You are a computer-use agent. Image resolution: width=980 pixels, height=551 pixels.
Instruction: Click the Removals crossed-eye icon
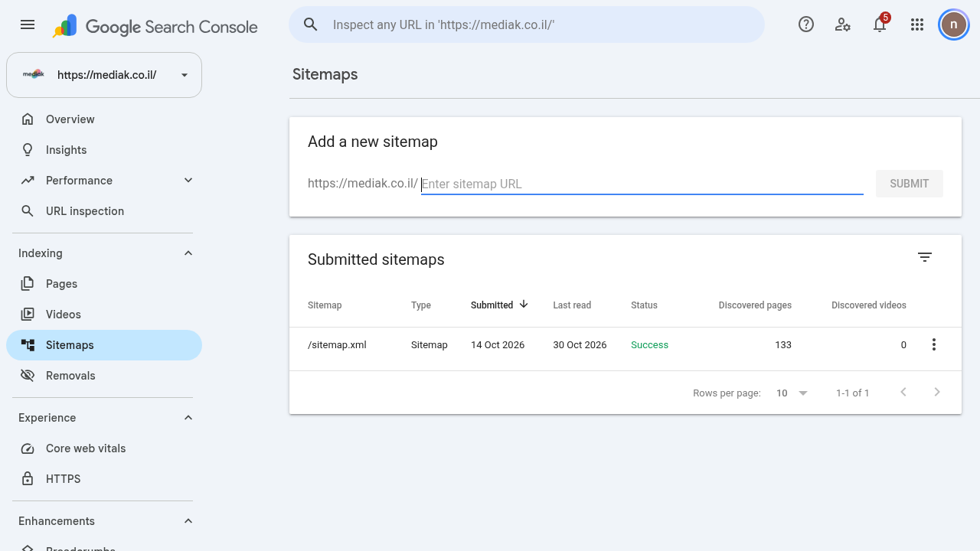[28, 376]
